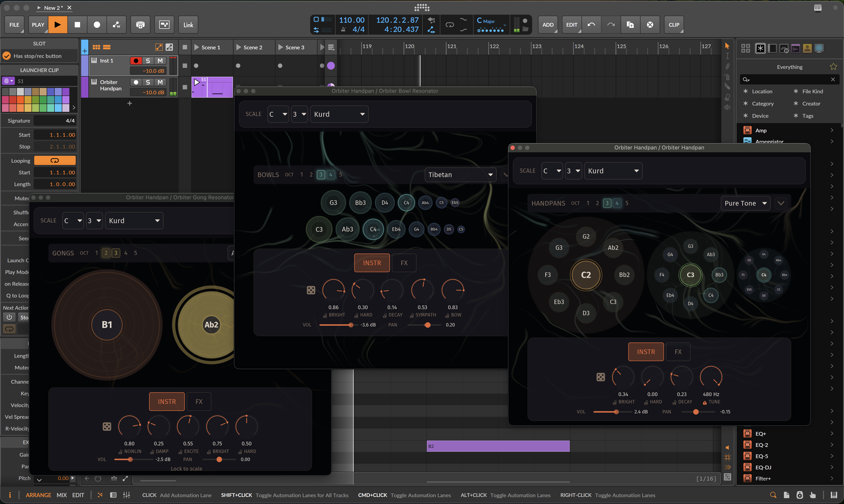Screen dimensions: 844x504
Task: Select INSTR tab in Gong Resonator
Action: [x=167, y=401]
